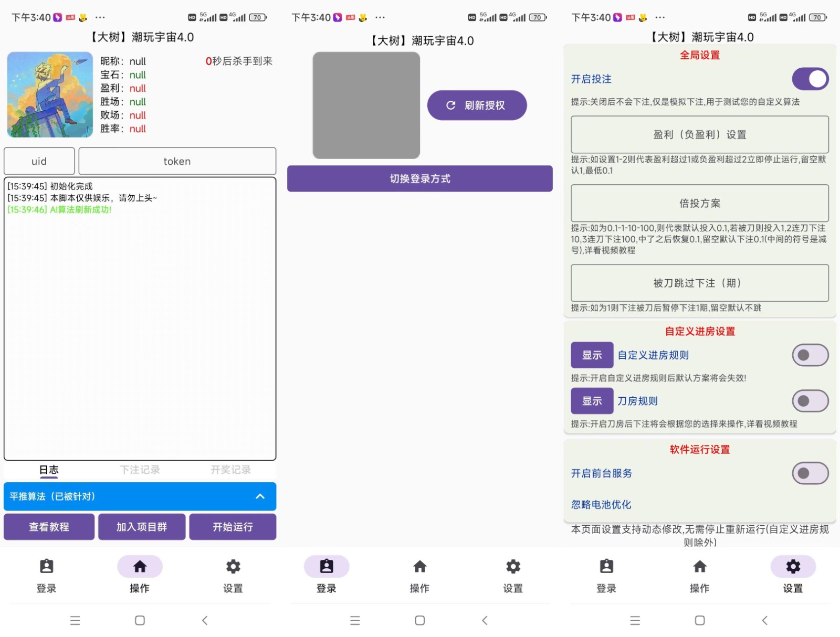The width and height of the screenshot is (840, 637).
Task: Turn on the 开启前台服务 switch
Action: tap(810, 473)
